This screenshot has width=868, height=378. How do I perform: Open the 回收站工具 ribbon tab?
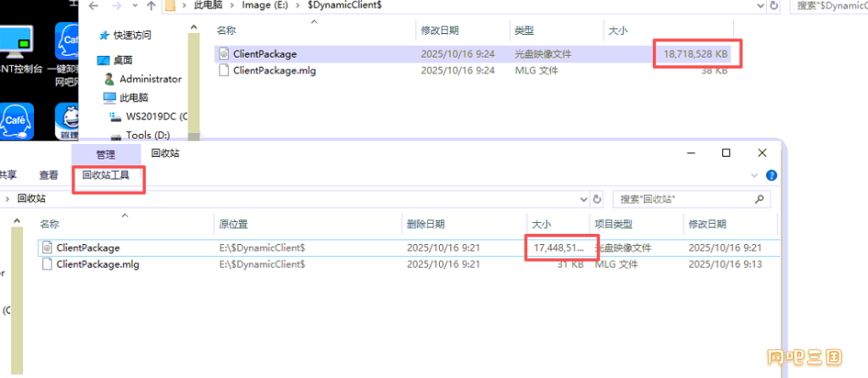106,175
